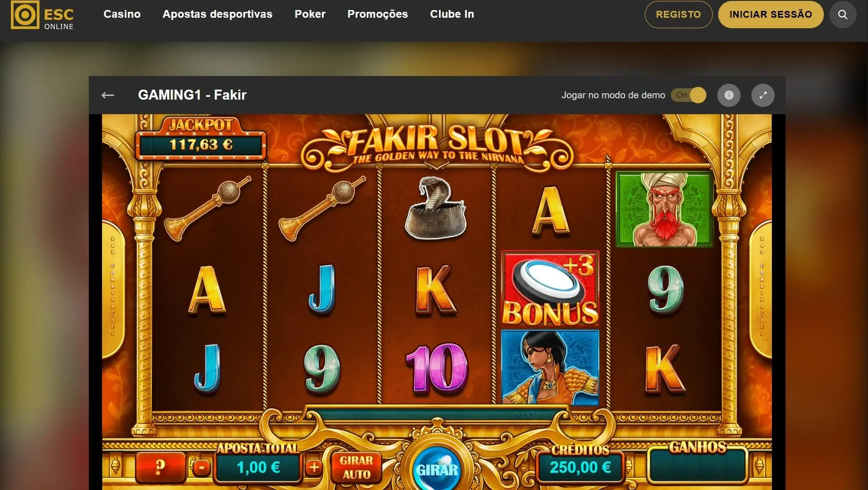Open the game info icon
Image resolution: width=868 pixels, height=490 pixels.
point(729,95)
